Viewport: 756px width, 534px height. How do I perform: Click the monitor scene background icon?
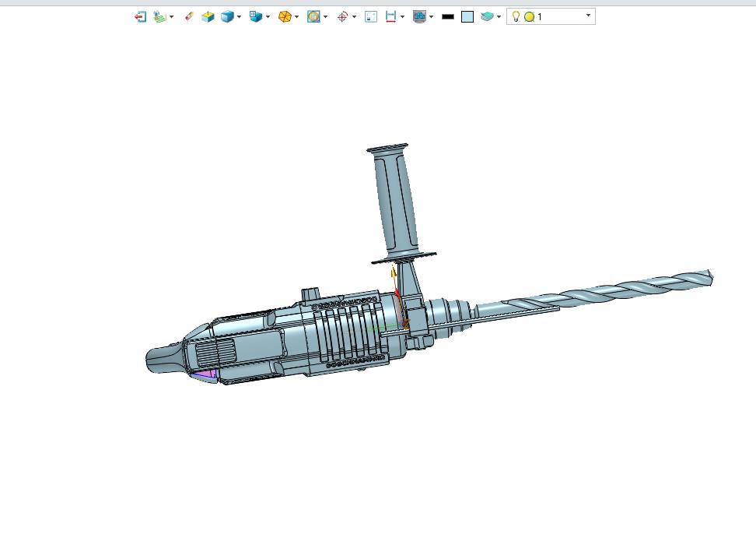pyautogui.click(x=419, y=17)
